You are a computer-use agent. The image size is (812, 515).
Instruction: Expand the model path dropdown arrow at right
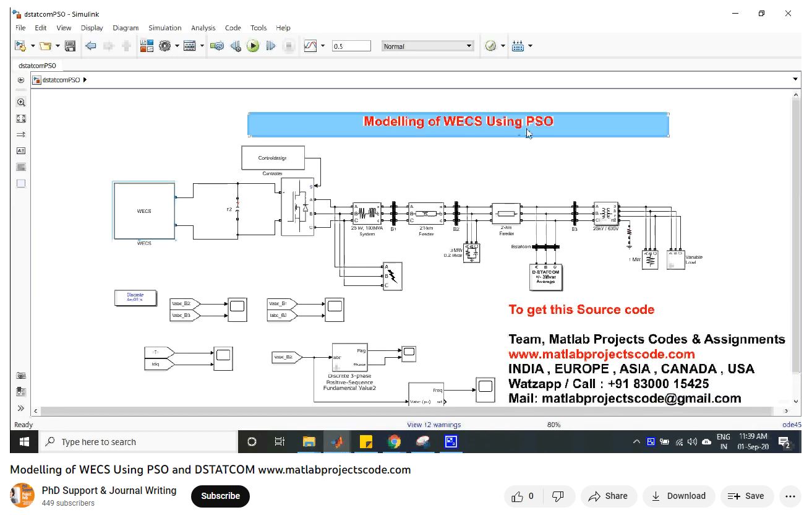click(795, 79)
